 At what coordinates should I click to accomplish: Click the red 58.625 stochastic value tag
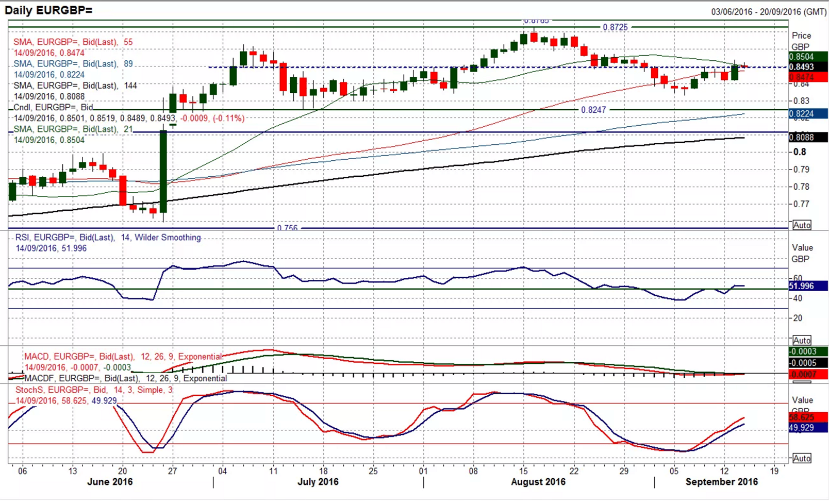pyautogui.click(x=807, y=417)
